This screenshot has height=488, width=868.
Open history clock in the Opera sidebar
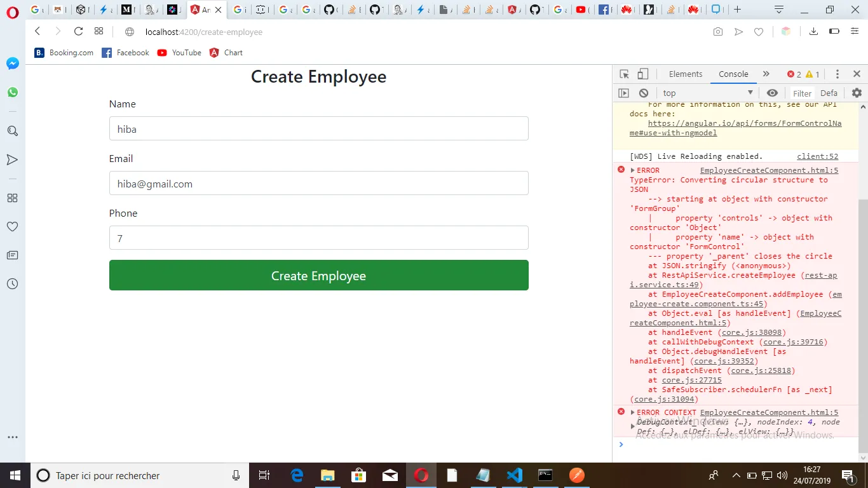point(12,283)
